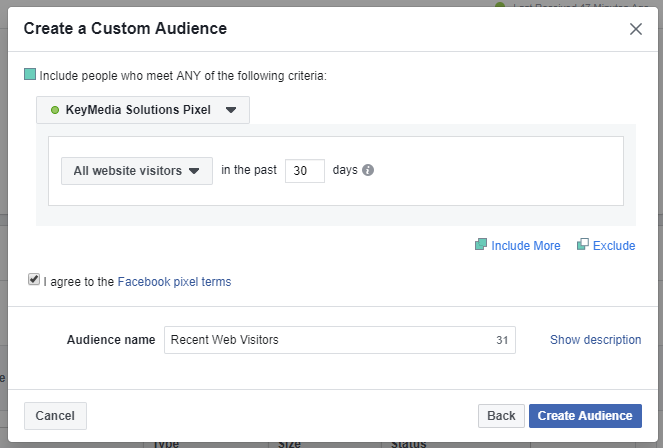Click the Include More link
Screen dimensions: 663x448
(526, 246)
